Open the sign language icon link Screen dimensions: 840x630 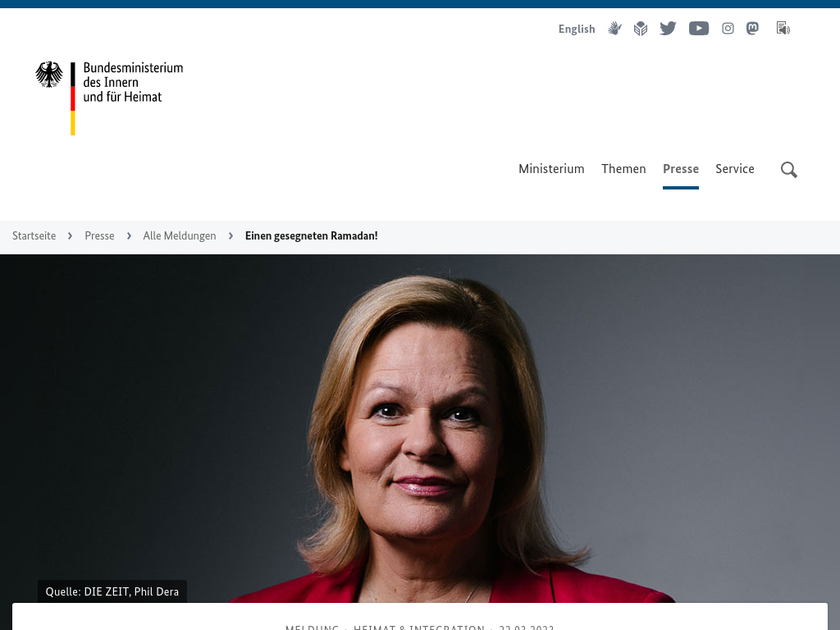point(614,29)
